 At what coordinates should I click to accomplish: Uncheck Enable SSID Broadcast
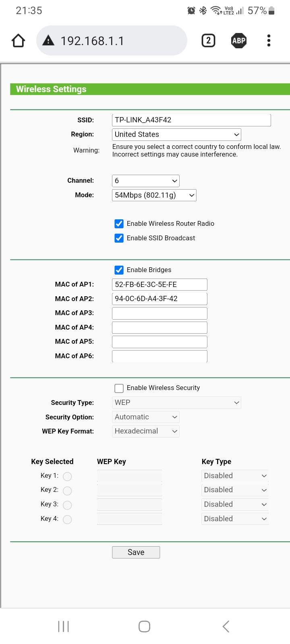coord(119,238)
